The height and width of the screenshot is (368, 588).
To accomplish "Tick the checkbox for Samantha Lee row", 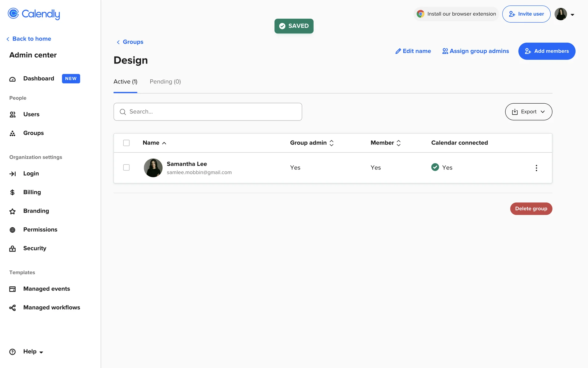I will pos(126,167).
